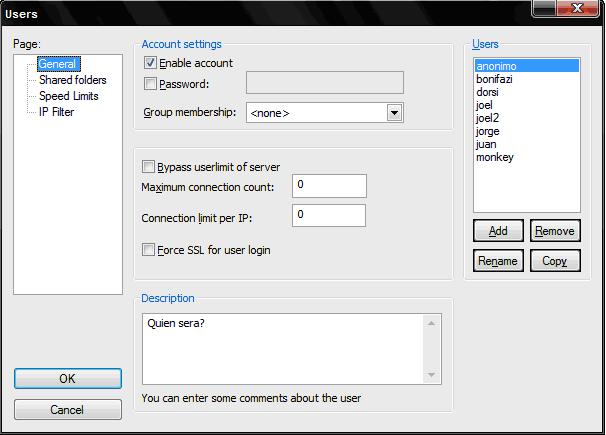Select user joel2 in the list

point(527,118)
